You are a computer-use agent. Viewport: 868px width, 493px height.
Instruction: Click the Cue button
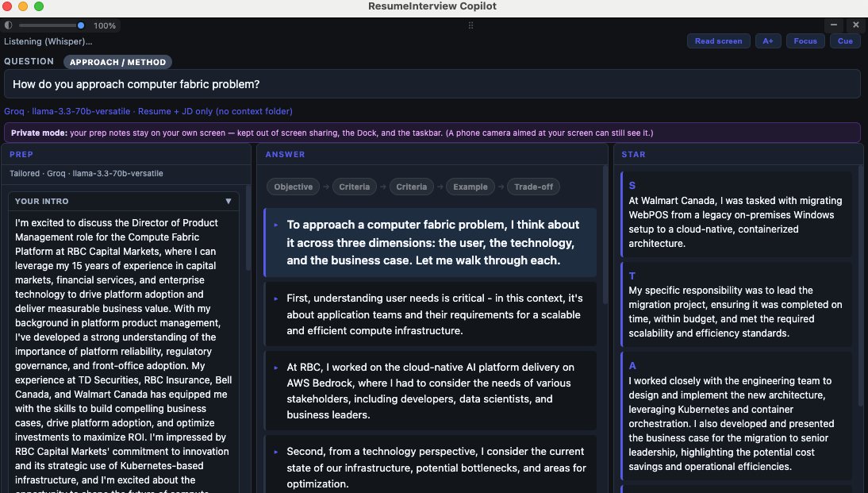coord(845,41)
